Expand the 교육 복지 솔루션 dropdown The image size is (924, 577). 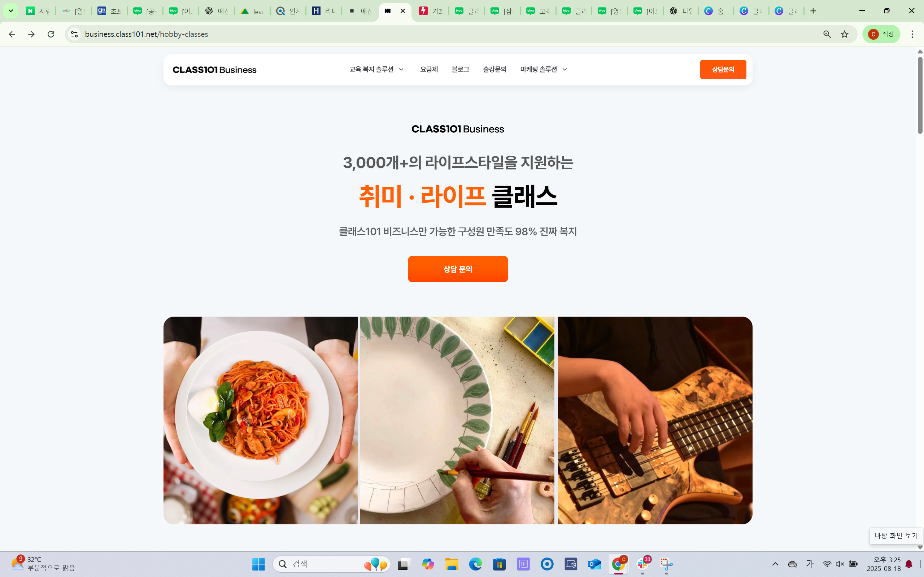click(x=376, y=70)
